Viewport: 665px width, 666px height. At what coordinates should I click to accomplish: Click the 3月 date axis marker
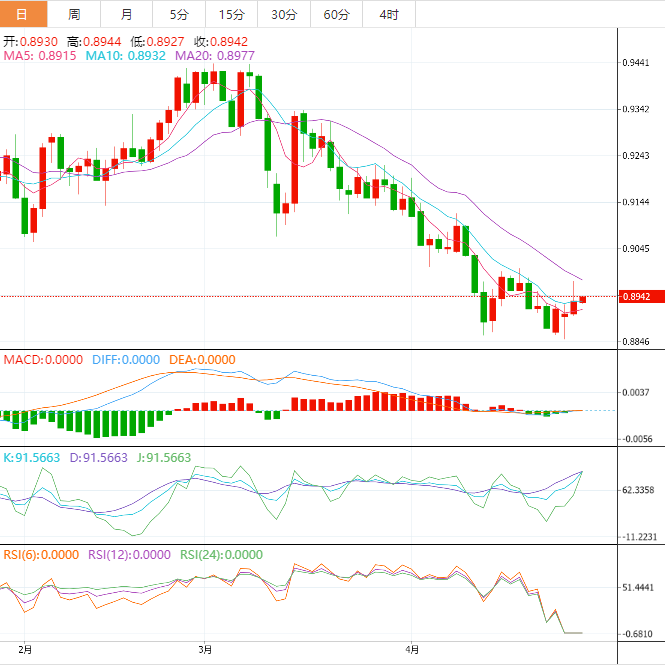[x=204, y=649]
